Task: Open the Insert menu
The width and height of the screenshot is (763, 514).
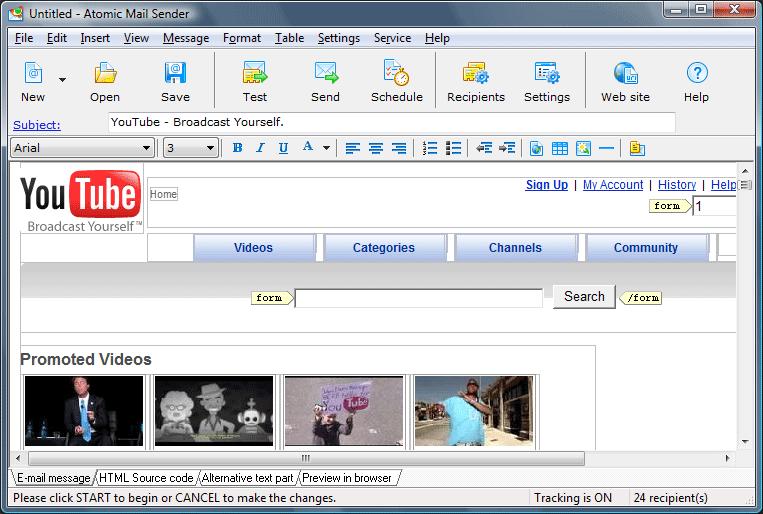Action: pos(95,38)
